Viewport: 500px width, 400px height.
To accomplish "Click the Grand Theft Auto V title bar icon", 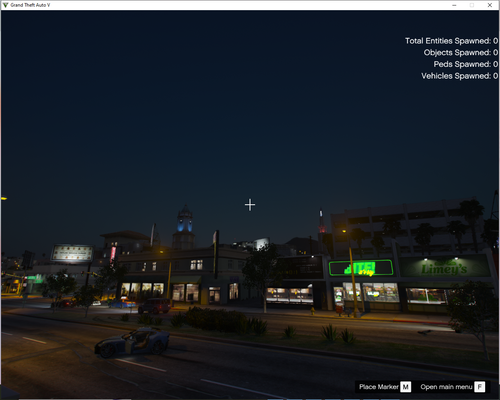I will pos(5,5).
